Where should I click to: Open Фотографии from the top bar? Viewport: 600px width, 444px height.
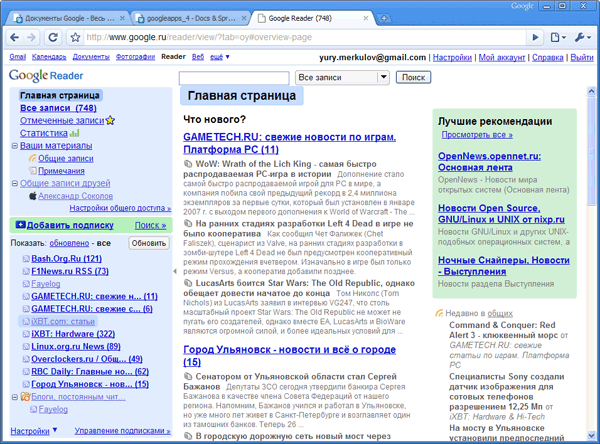135,57
